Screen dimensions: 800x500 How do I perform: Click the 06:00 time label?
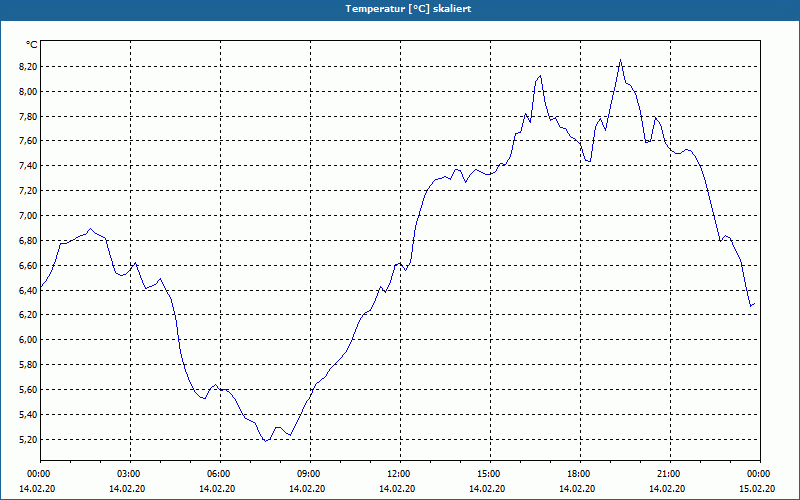[x=220, y=474]
